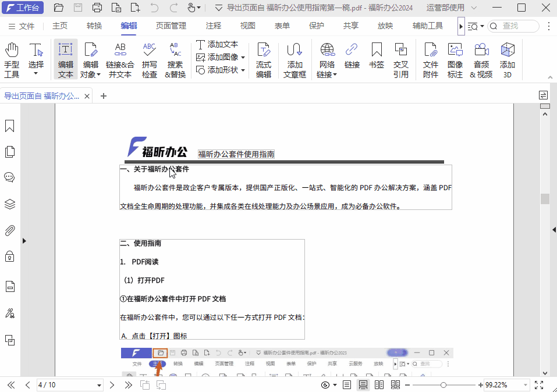This screenshot has height=392, width=557.
Task: Open the 书签 bookmark tool
Action: pyautogui.click(x=377, y=58)
